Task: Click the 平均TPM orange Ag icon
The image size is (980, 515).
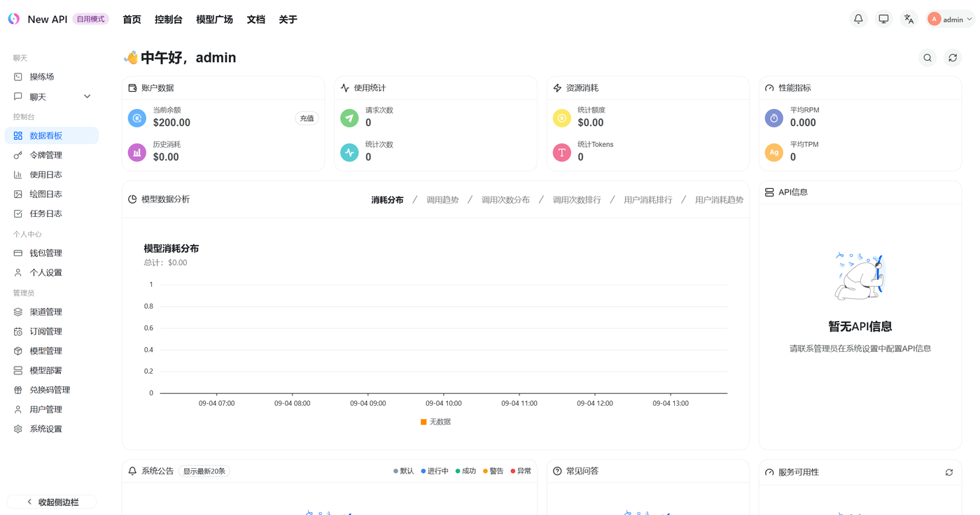Action: point(774,153)
